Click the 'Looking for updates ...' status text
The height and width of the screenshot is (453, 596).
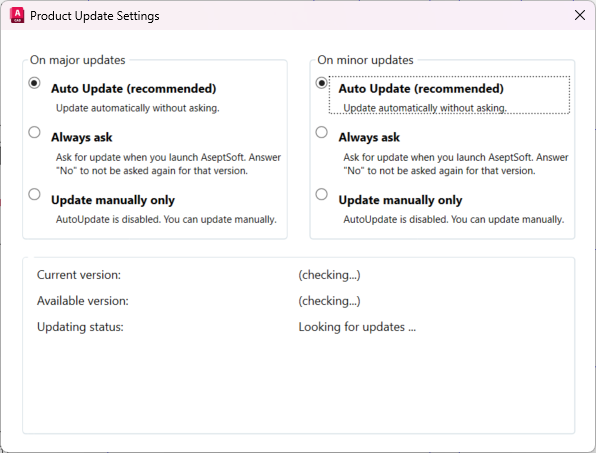[357, 327]
